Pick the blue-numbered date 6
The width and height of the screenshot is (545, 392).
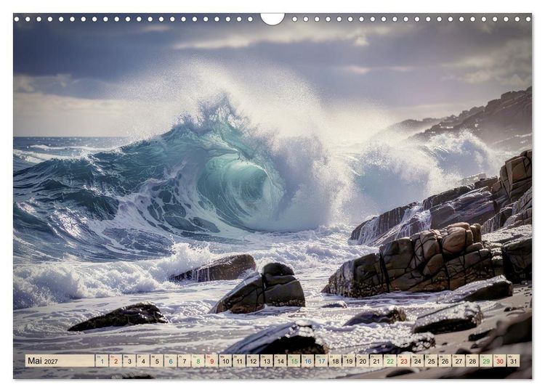point(170,361)
